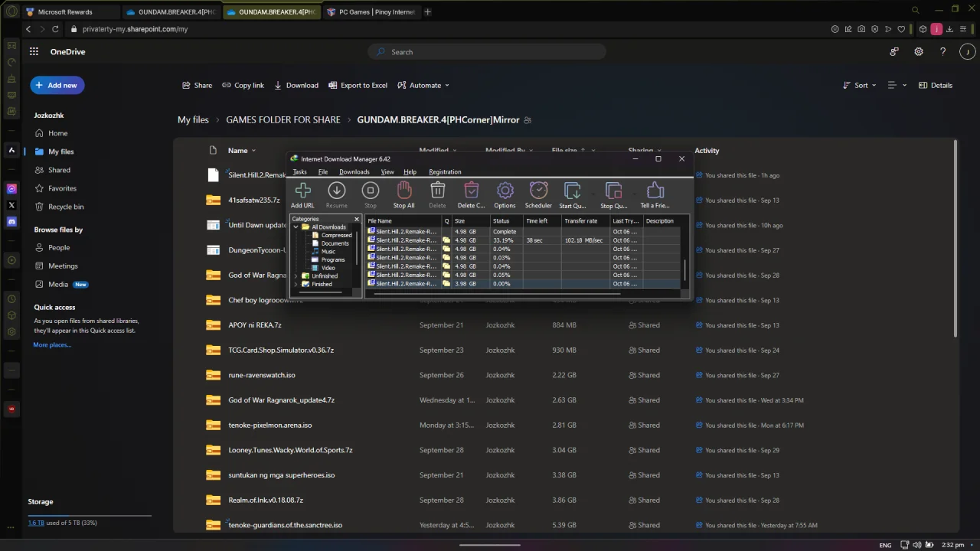Click the Delete Completed icon in IDM
980x551 pixels.
[471, 191]
